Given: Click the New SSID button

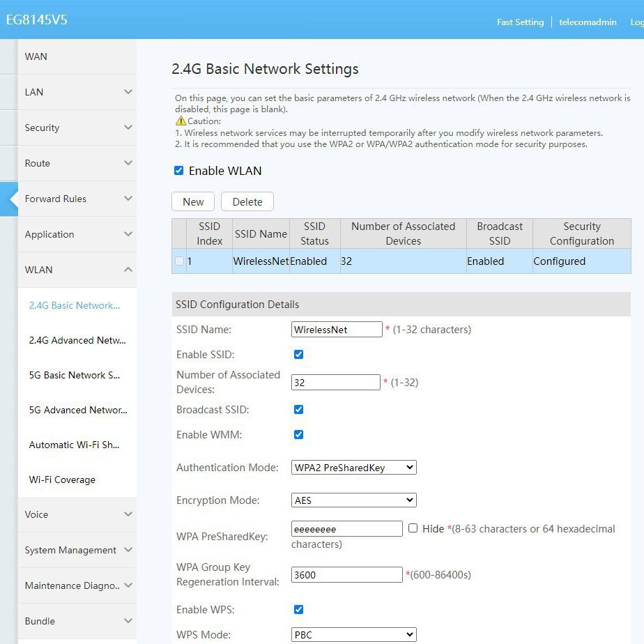Looking at the screenshot, I should (193, 201).
